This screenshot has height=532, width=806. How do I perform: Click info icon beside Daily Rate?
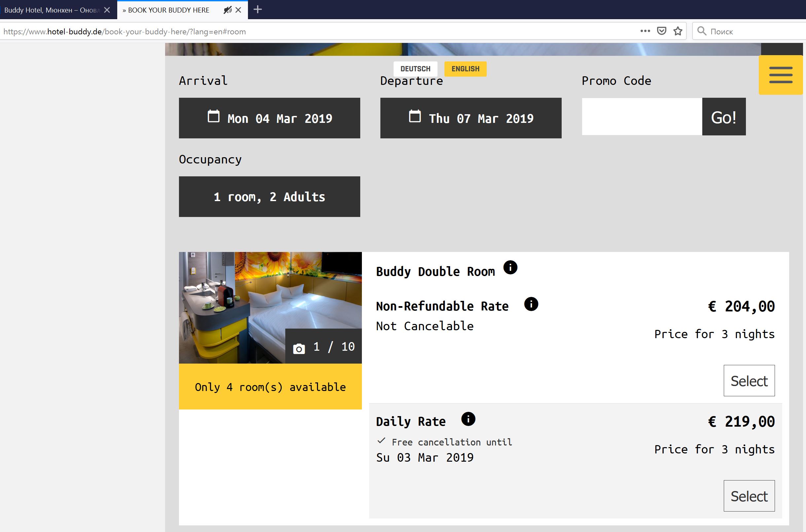pyautogui.click(x=468, y=419)
